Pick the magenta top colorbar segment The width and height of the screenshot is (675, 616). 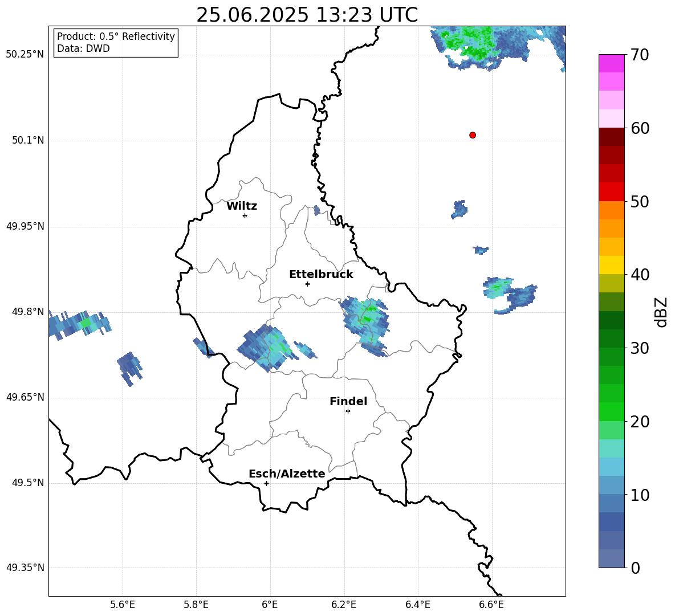tap(612, 63)
